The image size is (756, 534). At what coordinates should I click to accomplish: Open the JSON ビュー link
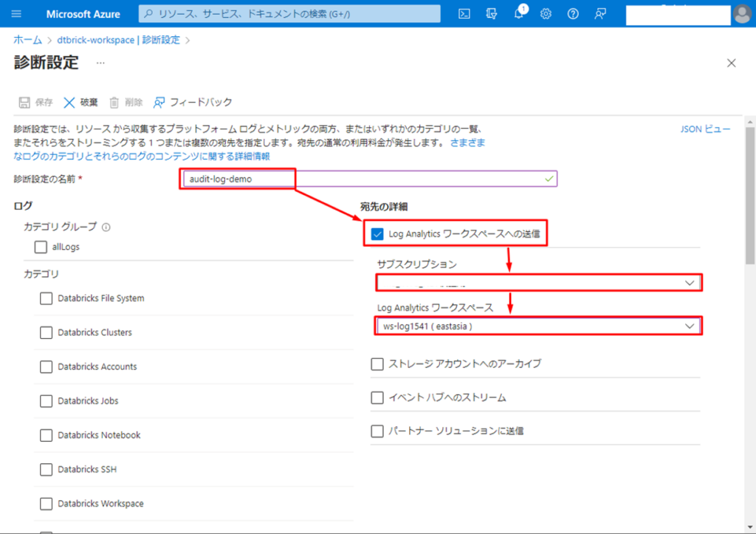tap(705, 129)
